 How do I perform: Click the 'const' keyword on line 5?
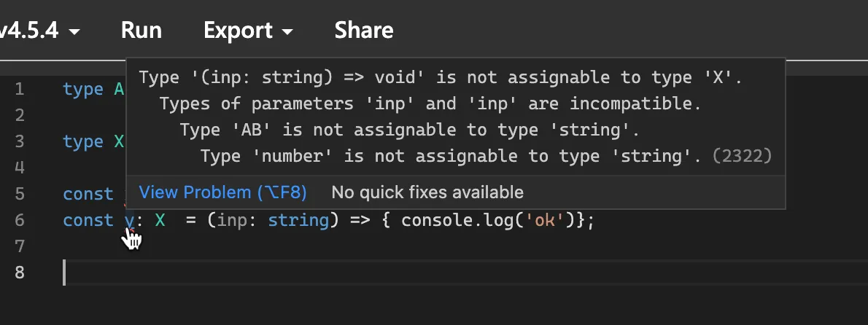click(x=88, y=194)
